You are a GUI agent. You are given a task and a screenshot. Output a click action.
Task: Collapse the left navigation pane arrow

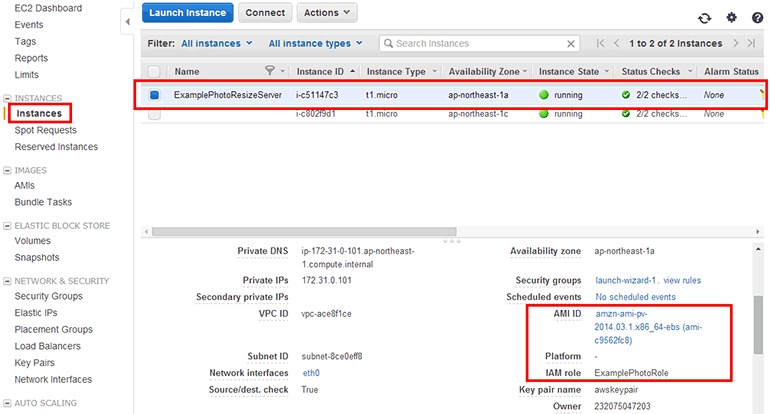[x=126, y=21]
